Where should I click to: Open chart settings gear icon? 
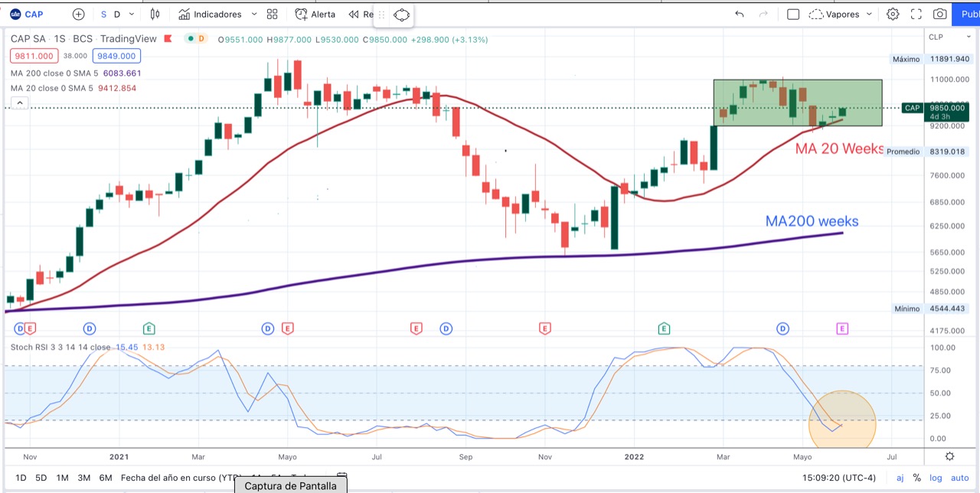tap(893, 14)
